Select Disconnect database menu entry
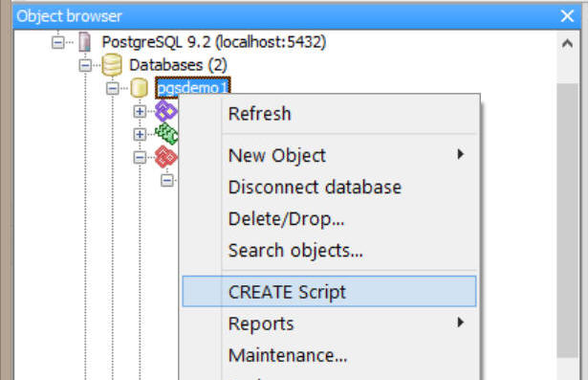 pos(329,187)
